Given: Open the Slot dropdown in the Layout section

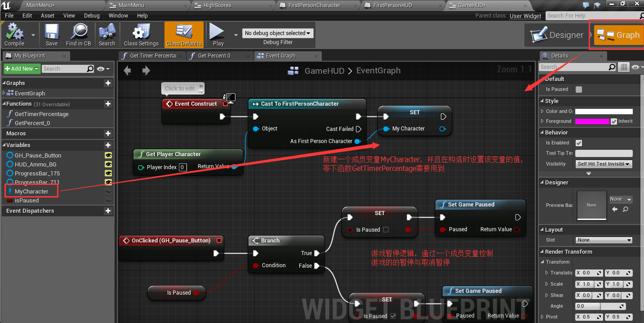Looking at the screenshot, I should coord(604,240).
